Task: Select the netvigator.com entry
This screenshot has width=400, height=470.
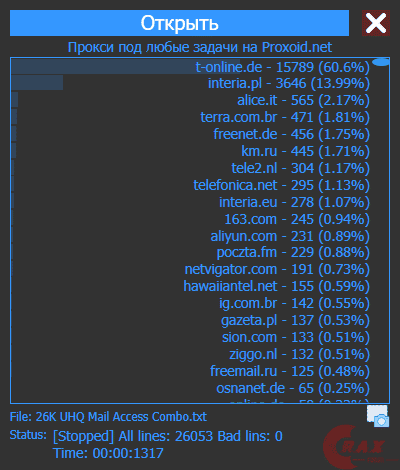Action: (191, 269)
